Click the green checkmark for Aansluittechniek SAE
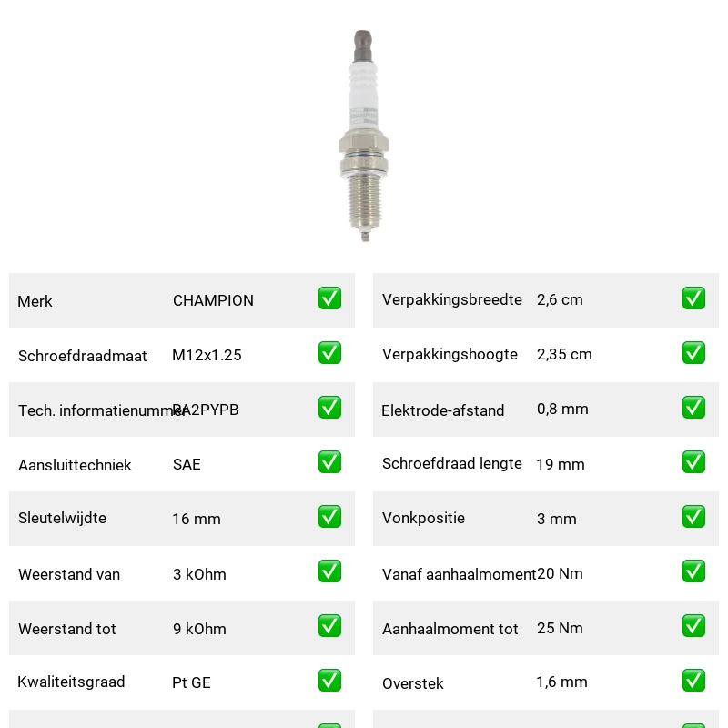This screenshot has width=728, height=728. [x=329, y=462]
